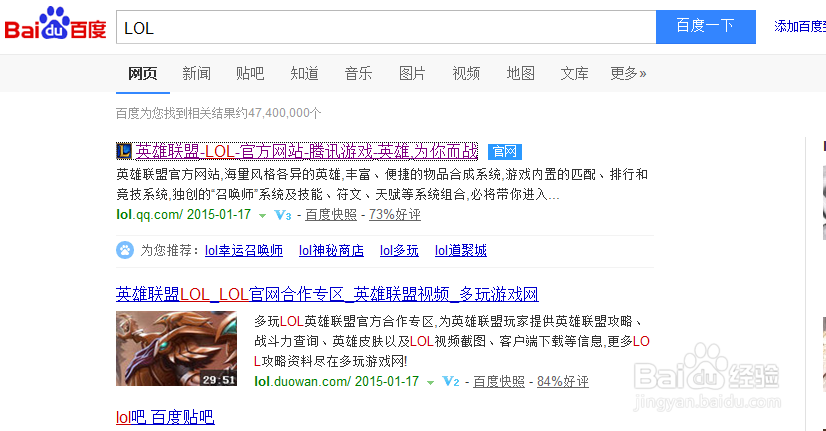The width and height of the screenshot is (826, 431).
Task: Open 百度快照 for the lol.duowan.com result
Action: click(499, 381)
